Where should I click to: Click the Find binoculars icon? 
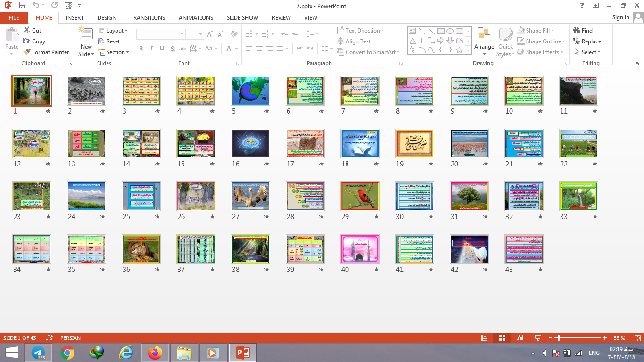576,31
